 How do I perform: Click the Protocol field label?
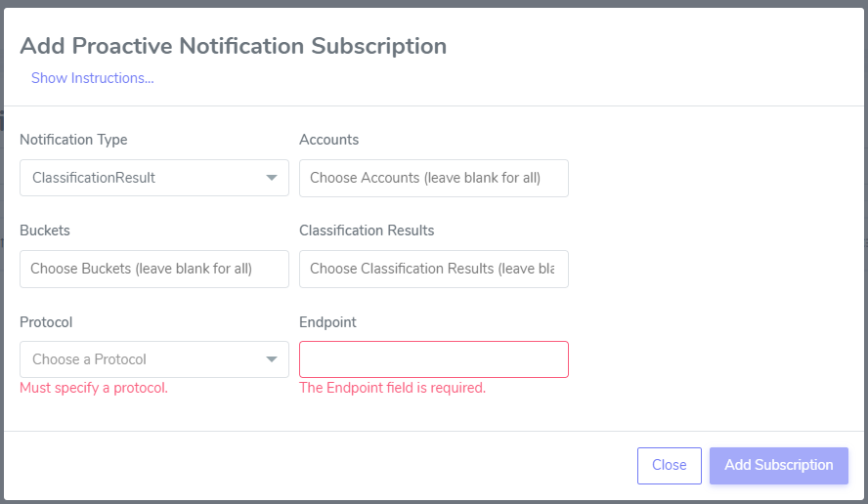tap(46, 322)
